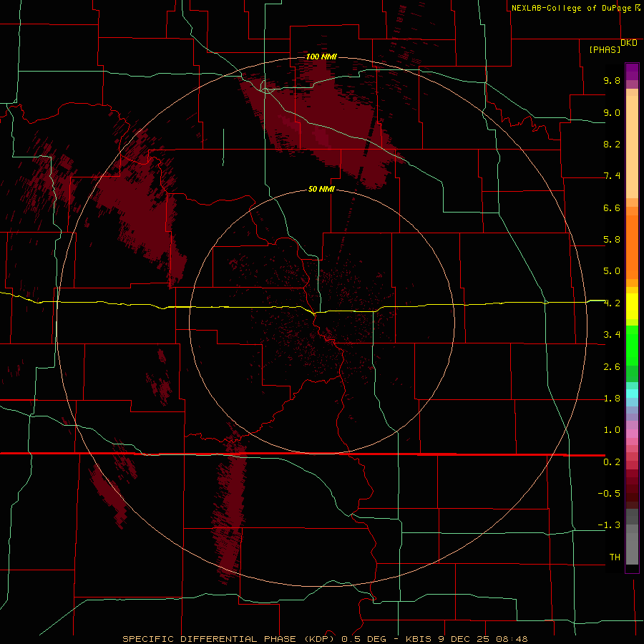Click the NEXLAB-College of DuPage credit text
Image resolution: width=644 pixels, height=644 pixels.
(571, 8)
